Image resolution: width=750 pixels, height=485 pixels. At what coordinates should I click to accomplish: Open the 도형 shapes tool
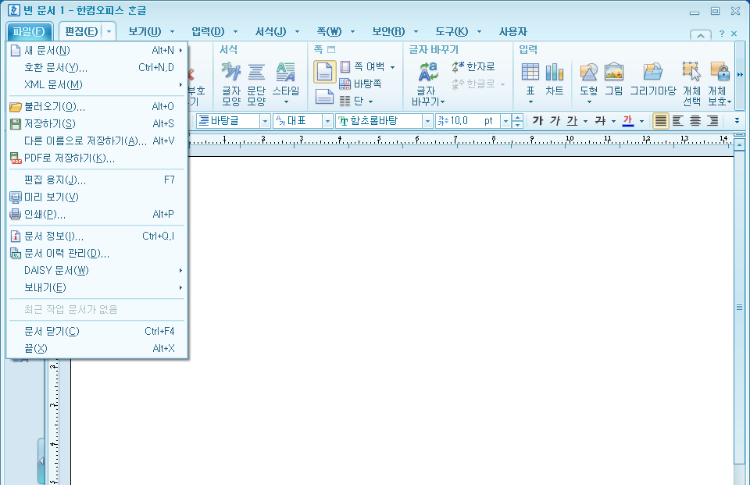click(x=589, y=82)
